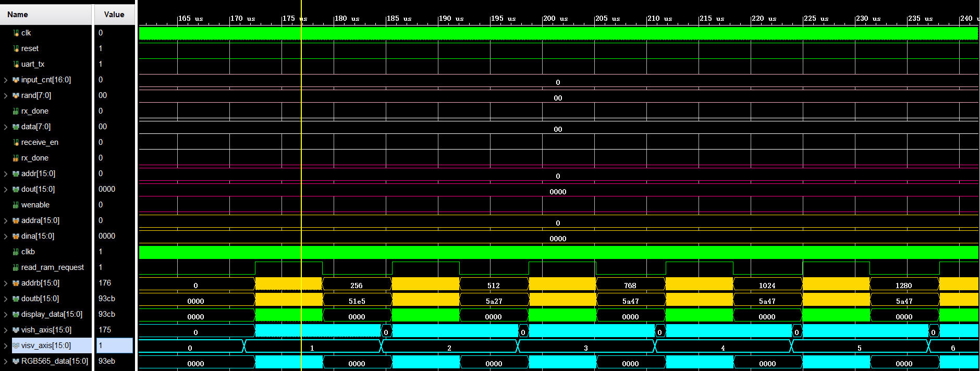Expand the display_data[15:0] bus
The width and height of the screenshot is (980, 371).
point(6,314)
